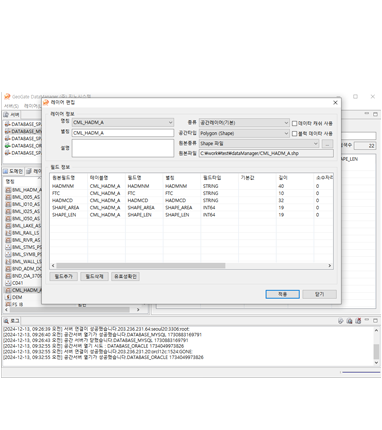Open the 명칭 CML_HADM_A dropdown
Image resolution: width=382 pixels, height=430 pixels.
pos(123,123)
